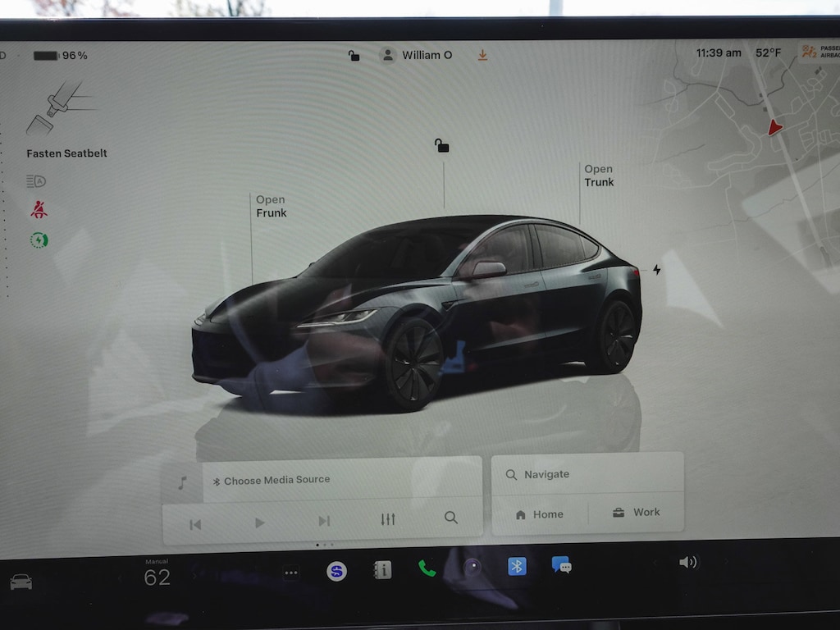Viewport: 840px width, 630px height.
Task: Tap the charge port lightning bolt icon
Action: (x=656, y=269)
